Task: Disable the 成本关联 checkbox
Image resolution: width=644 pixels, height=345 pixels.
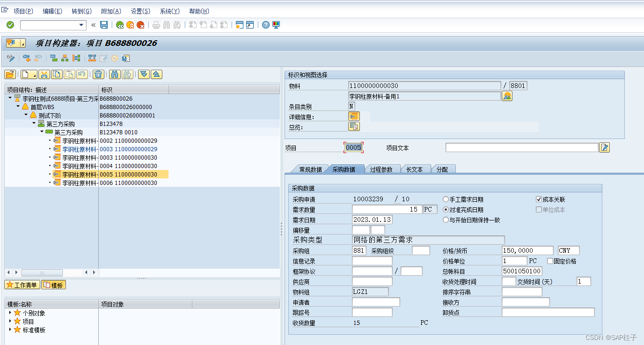Action: pyautogui.click(x=539, y=198)
